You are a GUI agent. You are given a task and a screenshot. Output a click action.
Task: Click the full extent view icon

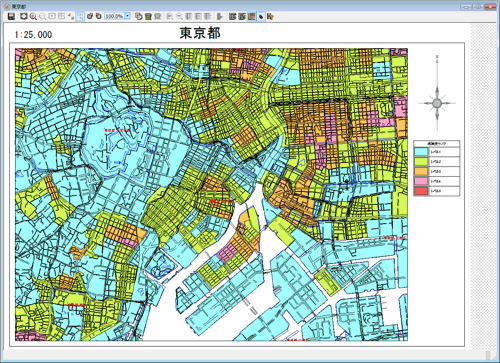point(24,16)
